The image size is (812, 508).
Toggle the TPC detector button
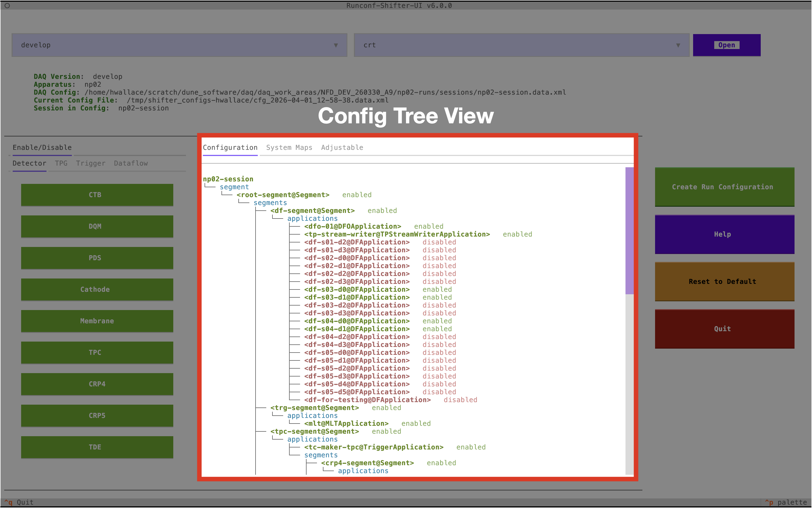pyautogui.click(x=97, y=353)
